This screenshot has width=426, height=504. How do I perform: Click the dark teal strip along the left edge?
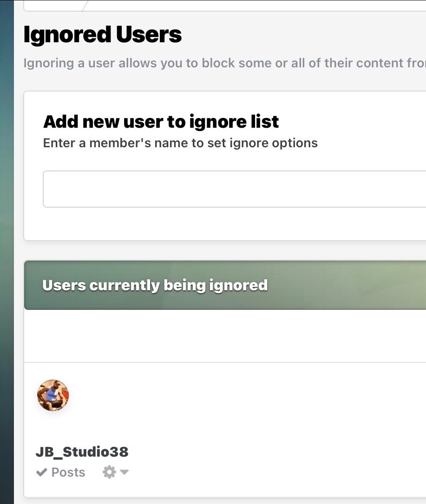pos(7,251)
